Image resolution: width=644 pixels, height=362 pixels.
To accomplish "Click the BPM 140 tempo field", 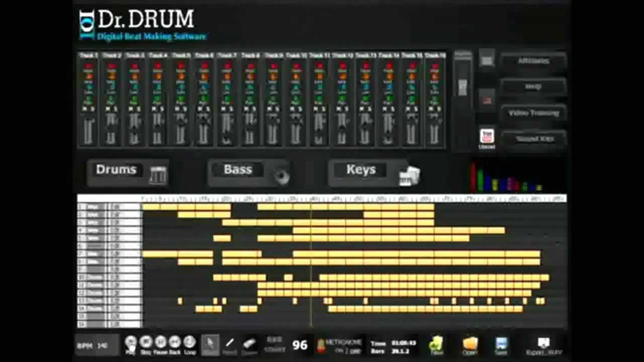I will pyautogui.click(x=97, y=345).
